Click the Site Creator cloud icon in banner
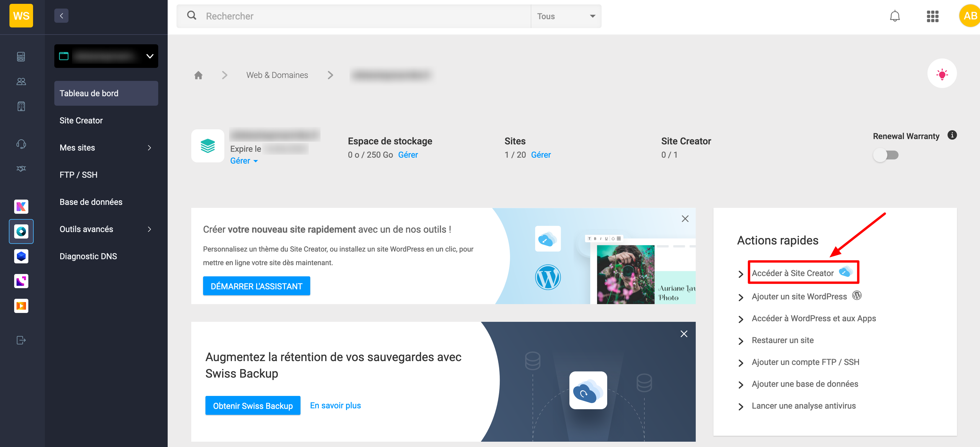 tap(548, 239)
